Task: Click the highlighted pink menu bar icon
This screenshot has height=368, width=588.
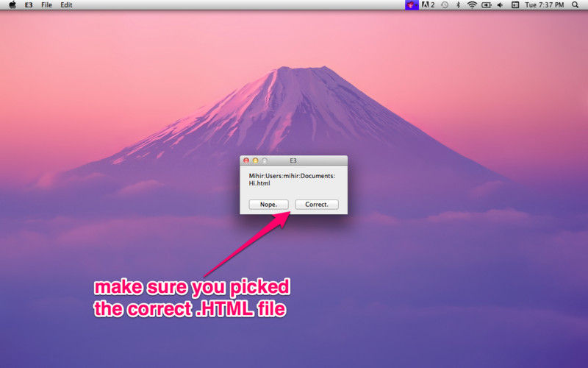Action: pyautogui.click(x=412, y=5)
